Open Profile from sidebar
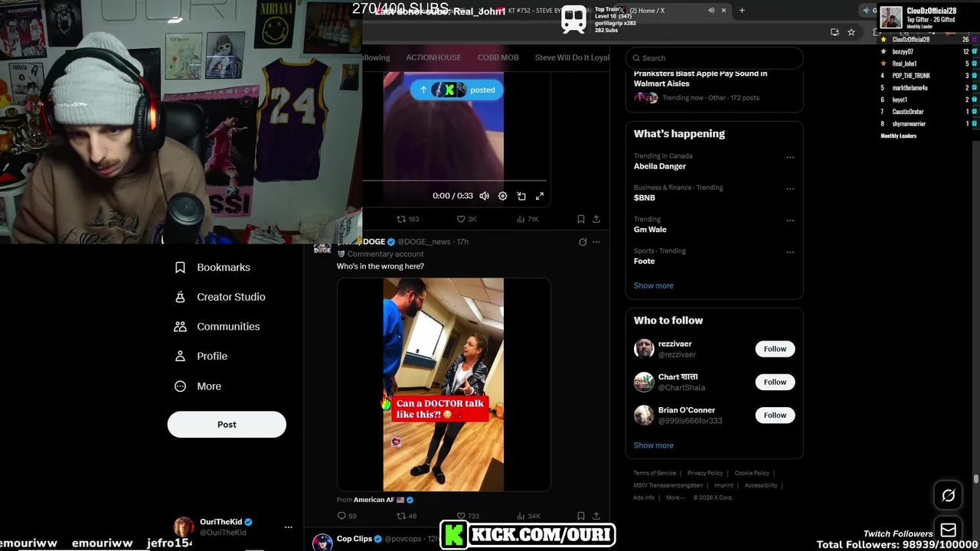 [x=201, y=356]
